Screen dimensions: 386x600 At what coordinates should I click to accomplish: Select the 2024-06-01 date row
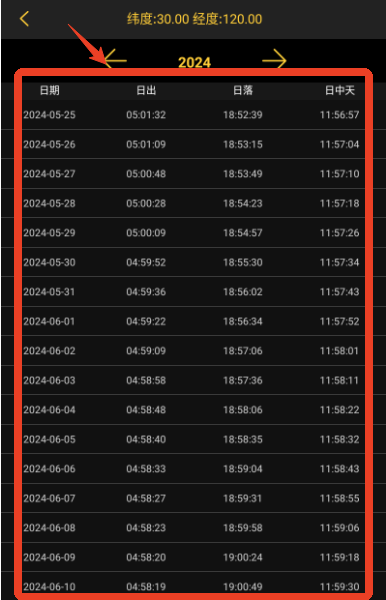click(193, 321)
